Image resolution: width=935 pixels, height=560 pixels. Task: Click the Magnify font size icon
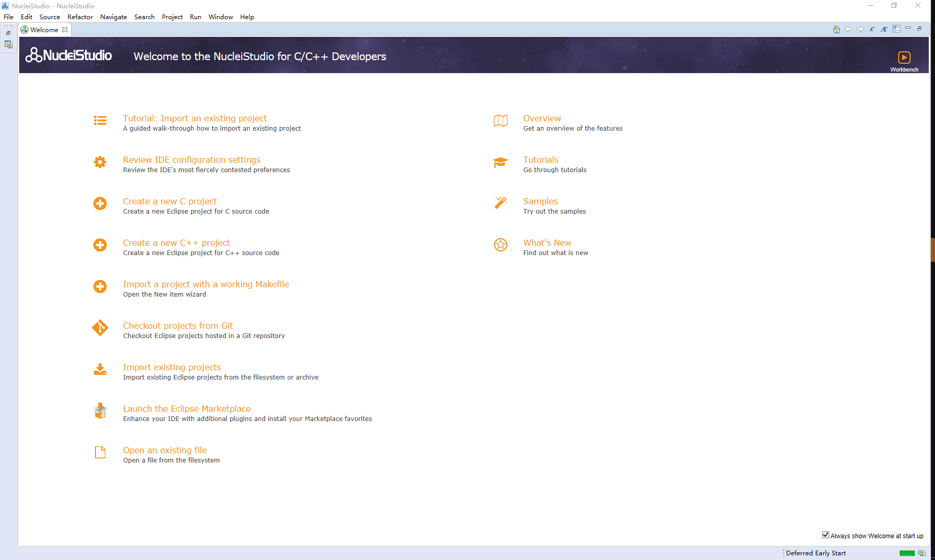[x=884, y=30]
